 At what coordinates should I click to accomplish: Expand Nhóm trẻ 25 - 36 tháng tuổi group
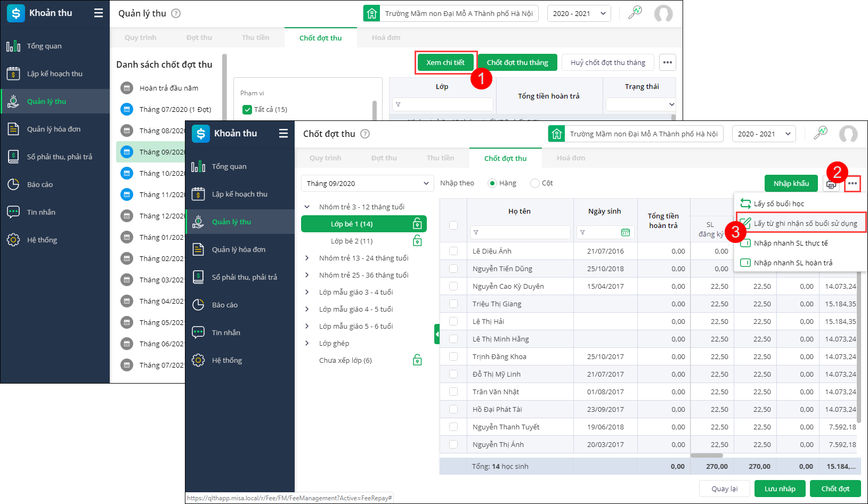[307, 275]
